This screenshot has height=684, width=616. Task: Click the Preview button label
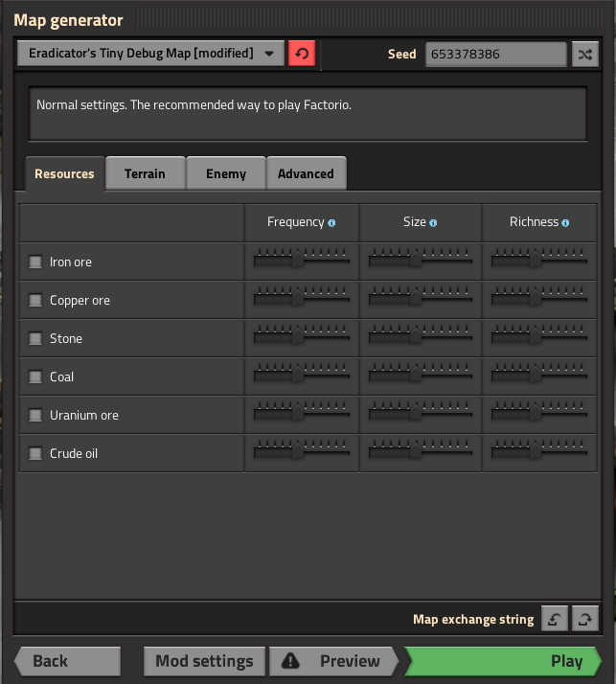tap(350, 661)
